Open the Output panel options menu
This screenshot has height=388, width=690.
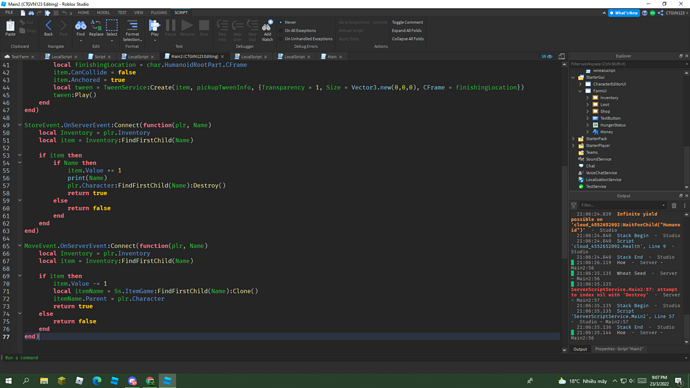(684, 205)
